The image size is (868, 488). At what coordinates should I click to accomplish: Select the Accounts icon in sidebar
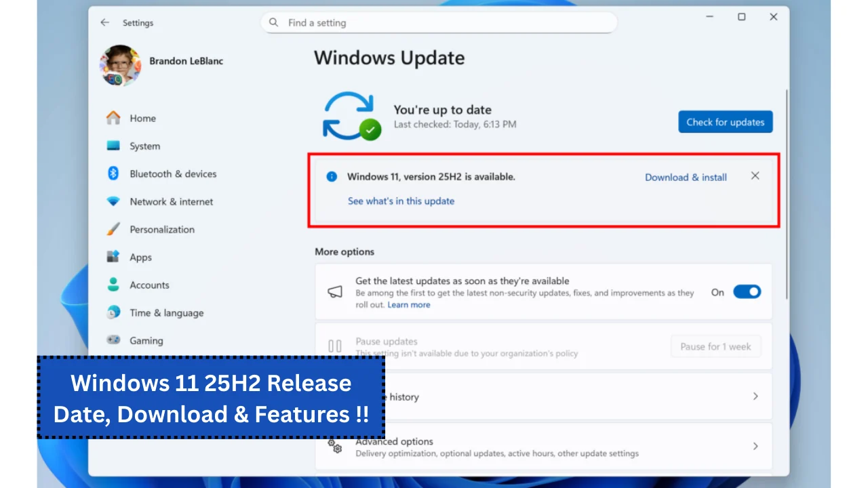(113, 285)
